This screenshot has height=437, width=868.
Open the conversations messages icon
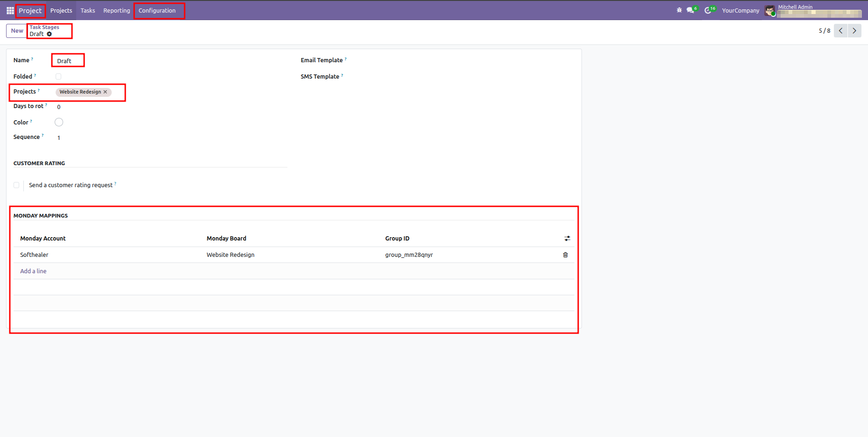(x=691, y=10)
